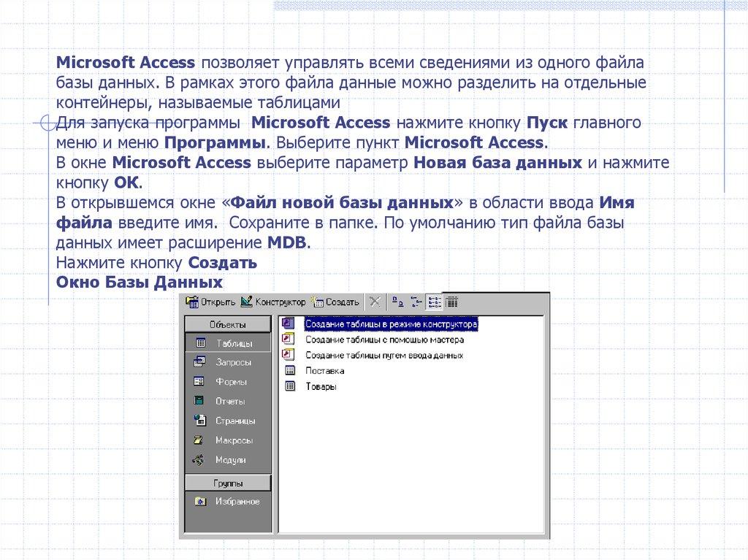The image size is (748, 560).
Task: Click the Delete (X) toolbar icon
Action: (x=374, y=301)
